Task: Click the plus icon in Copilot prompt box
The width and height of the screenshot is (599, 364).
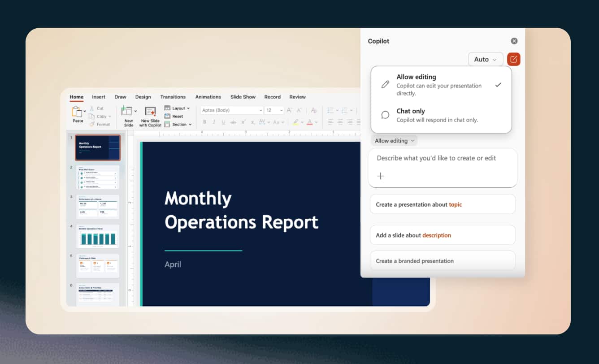Action: 381,176
